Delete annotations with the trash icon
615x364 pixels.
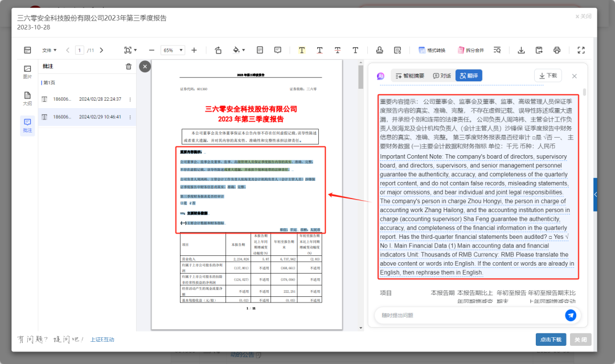click(x=129, y=67)
